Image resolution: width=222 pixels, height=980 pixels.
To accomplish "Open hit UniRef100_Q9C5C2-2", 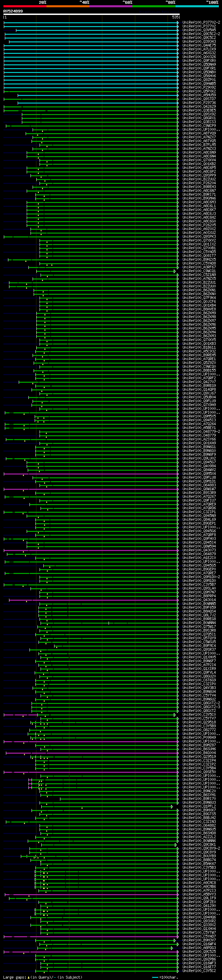I will pos(201,34).
